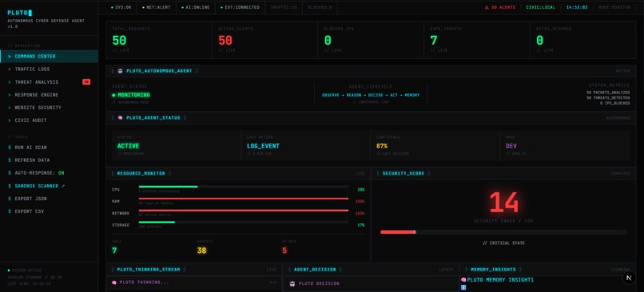The width and height of the screenshot is (644, 292).
Task: Open the circular N badge in the corner
Action: click(x=628, y=278)
